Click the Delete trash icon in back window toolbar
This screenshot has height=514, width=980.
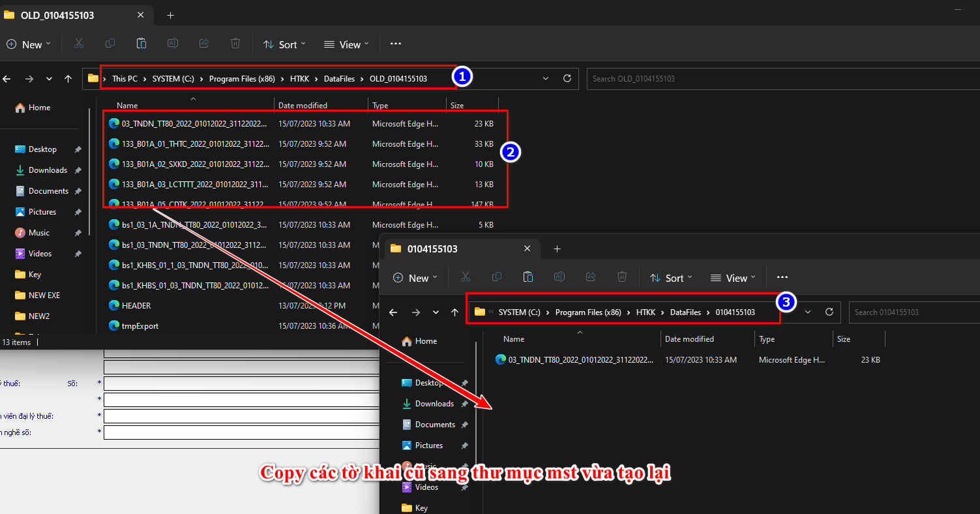(235, 44)
